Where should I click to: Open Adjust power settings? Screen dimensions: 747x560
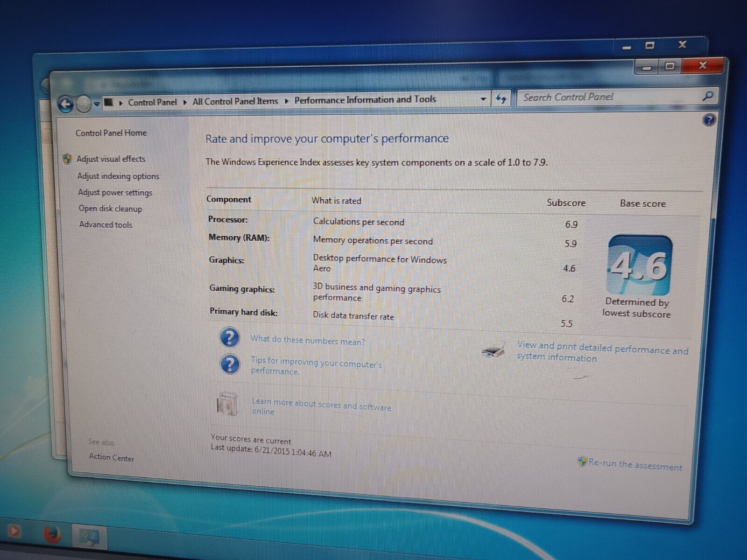115,192
